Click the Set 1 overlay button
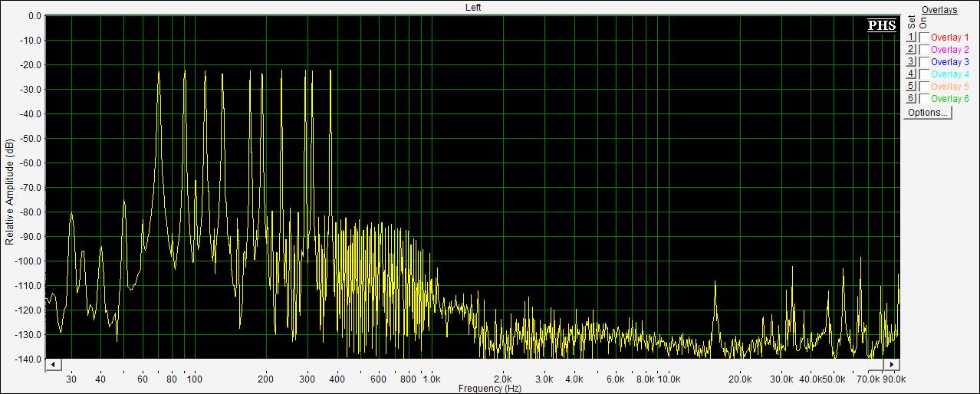This screenshot has height=394, width=980. coord(911,38)
